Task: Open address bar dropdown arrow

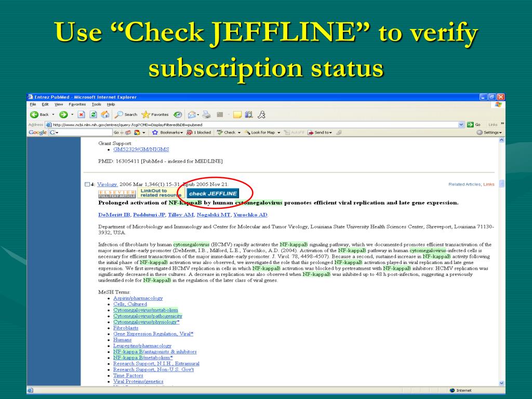Action: click(461, 125)
